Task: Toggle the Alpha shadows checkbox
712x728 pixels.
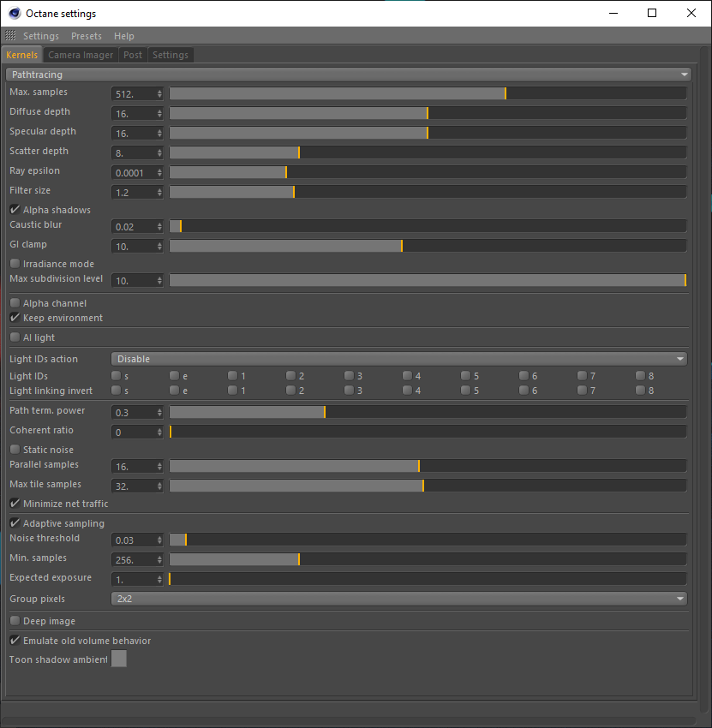Action: pyautogui.click(x=15, y=209)
